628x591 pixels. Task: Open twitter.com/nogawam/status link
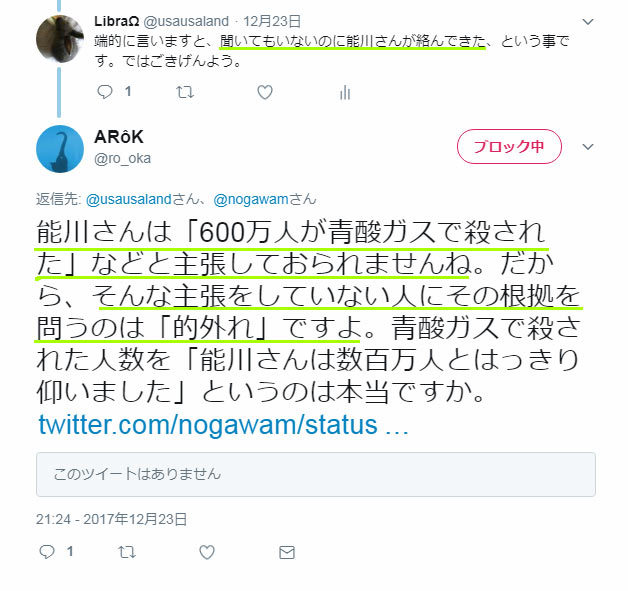click(223, 425)
